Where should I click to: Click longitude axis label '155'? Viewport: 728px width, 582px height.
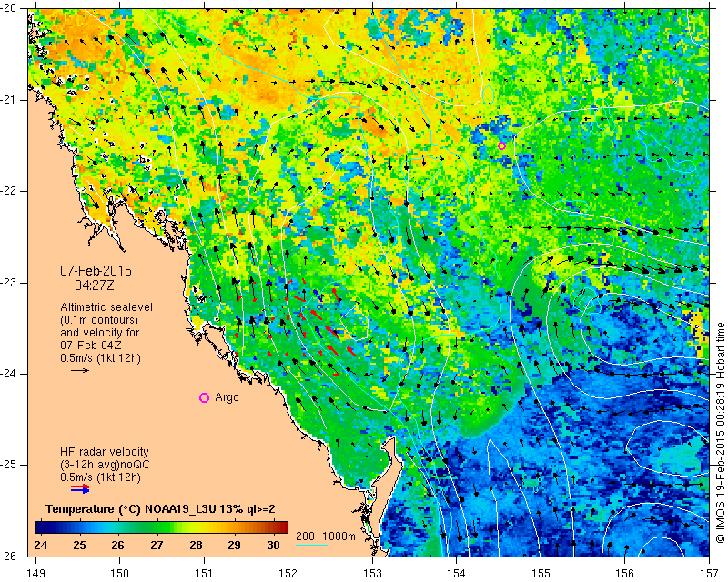(541, 573)
